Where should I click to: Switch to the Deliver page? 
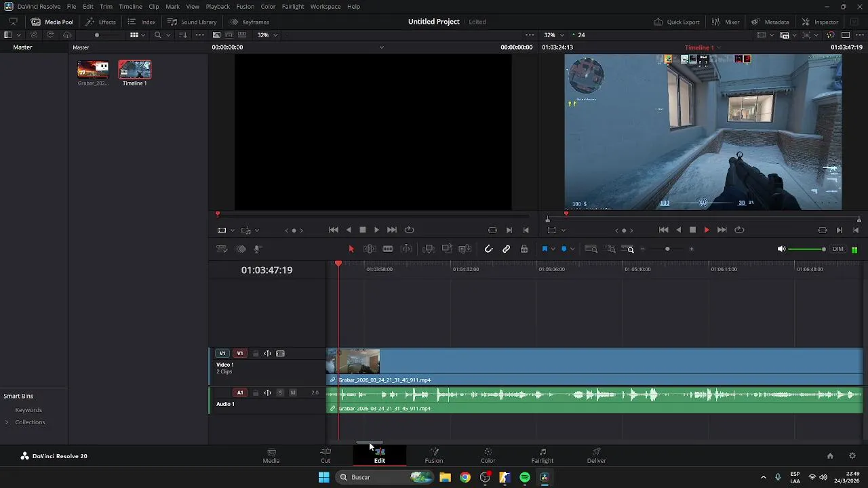[x=597, y=455]
